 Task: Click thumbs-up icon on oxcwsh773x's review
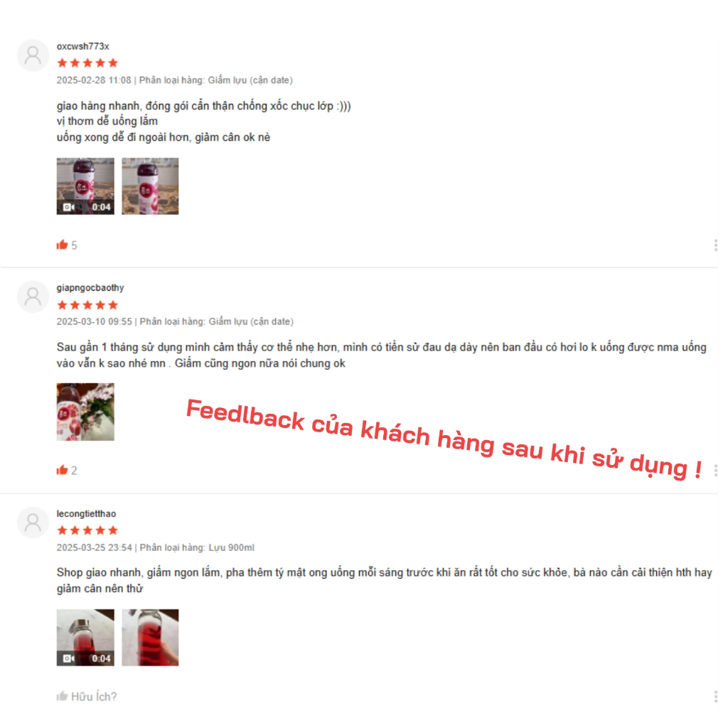[x=62, y=245]
